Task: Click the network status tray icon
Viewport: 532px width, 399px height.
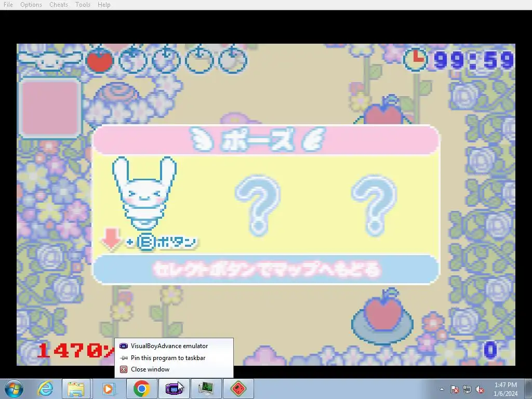Action: click(467, 389)
